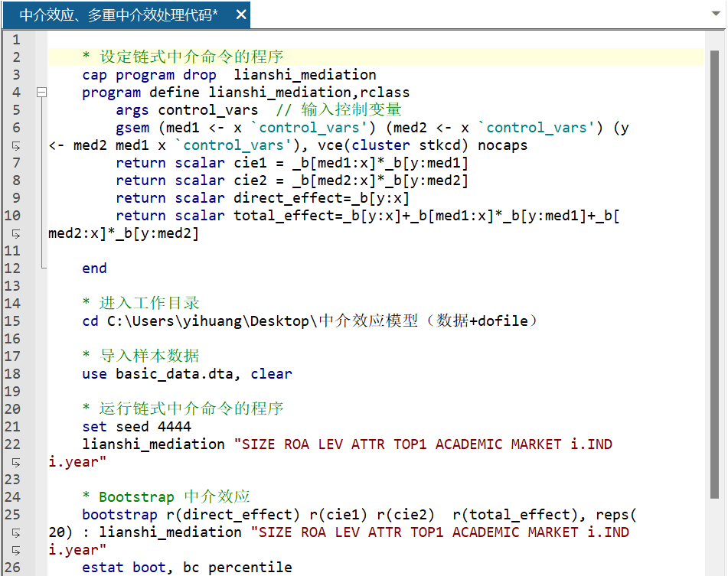The width and height of the screenshot is (728, 576).
Task: Click the word nocaps
Action: point(503,145)
